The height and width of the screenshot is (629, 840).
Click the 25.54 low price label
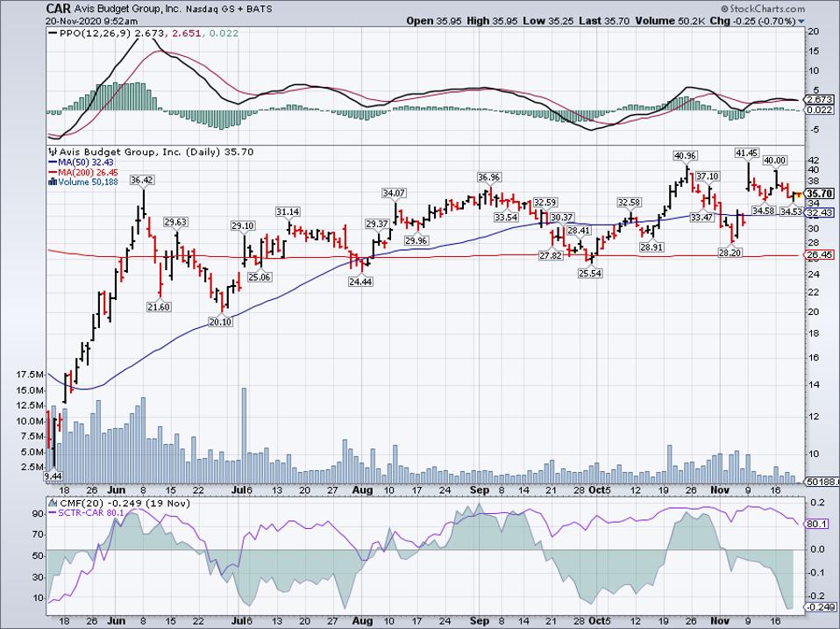590,273
